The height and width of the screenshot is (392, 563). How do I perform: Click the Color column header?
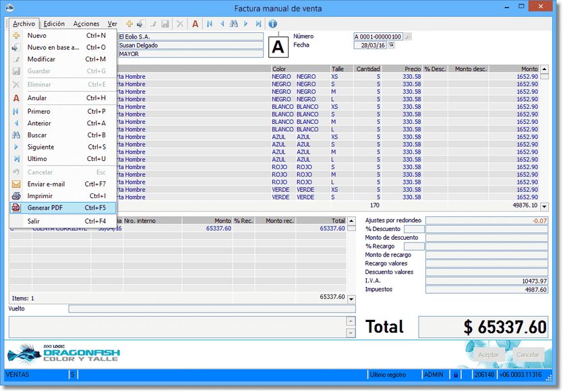(x=301, y=69)
